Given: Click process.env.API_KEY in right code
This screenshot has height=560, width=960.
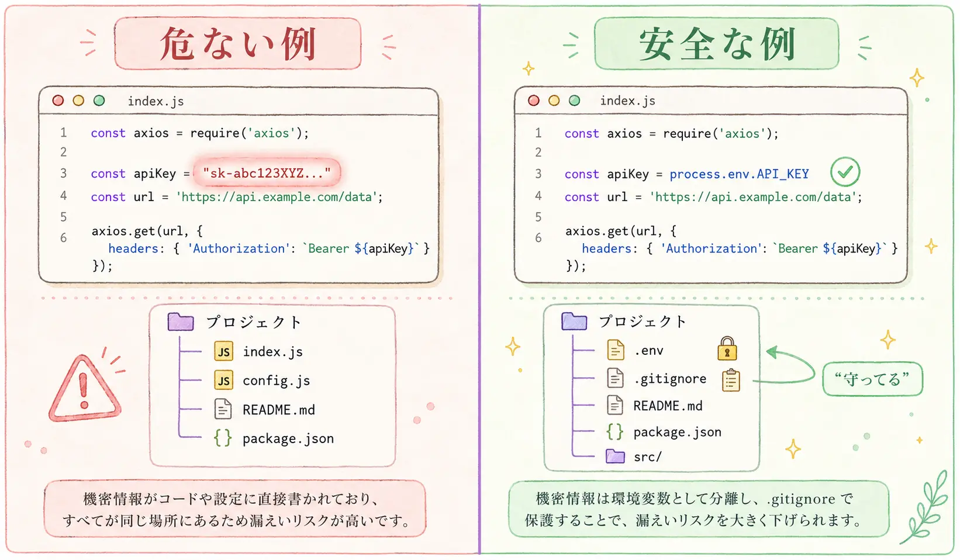Looking at the screenshot, I should [x=739, y=174].
